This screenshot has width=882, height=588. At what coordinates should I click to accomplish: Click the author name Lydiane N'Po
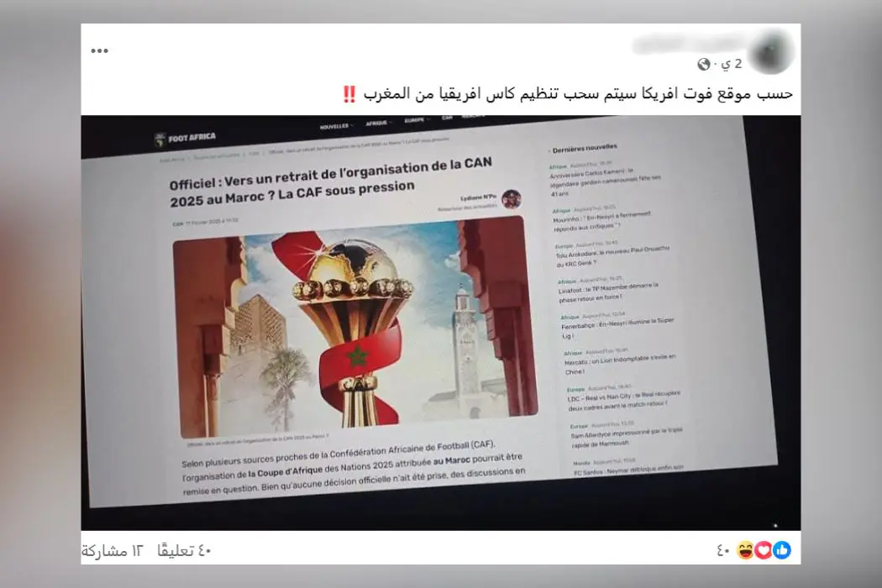478,197
